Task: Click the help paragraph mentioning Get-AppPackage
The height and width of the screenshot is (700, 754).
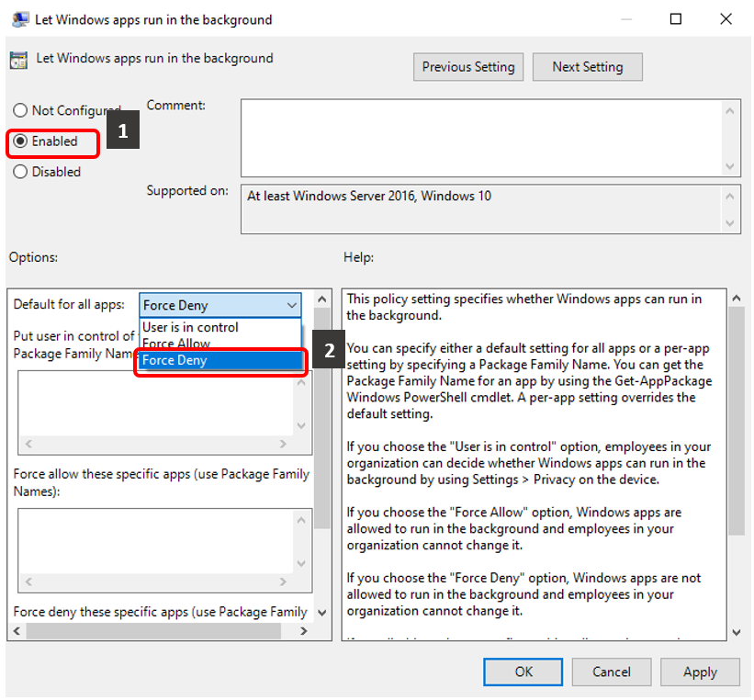Action: pyautogui.click(x=529, y=381)
